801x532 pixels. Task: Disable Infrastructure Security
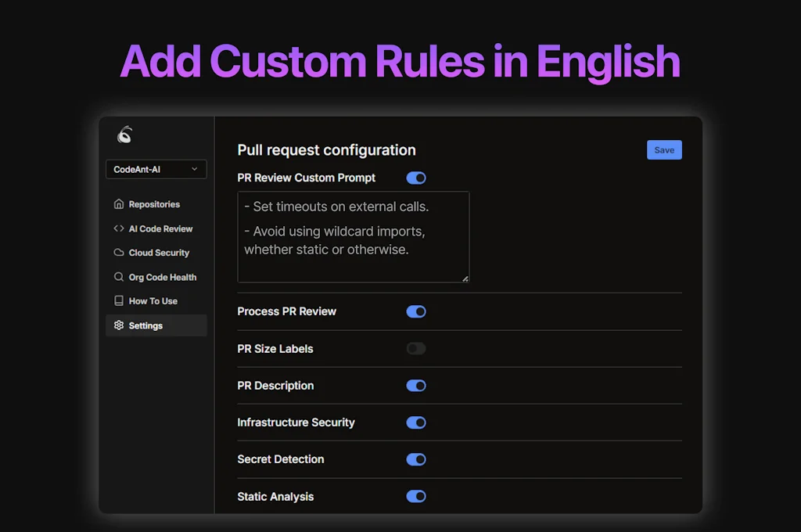pyautogui.click(x=416, y=422)
